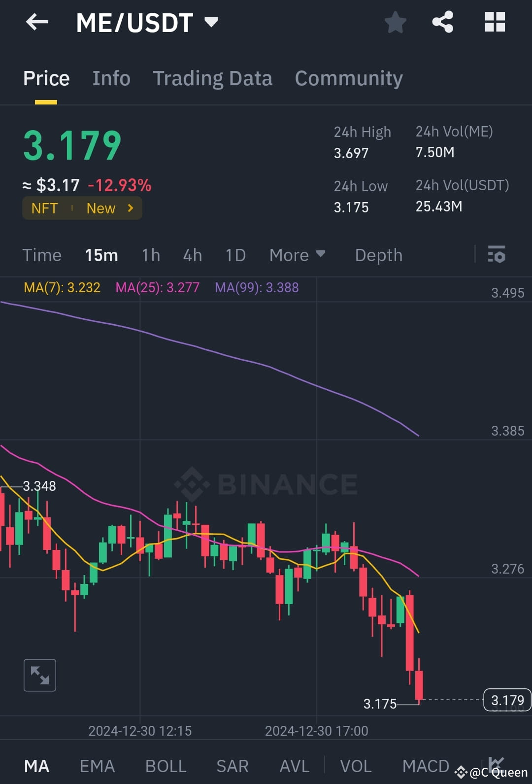Star ME/USDT as a favorite
This screenshot has width=532, height=784.
396,22
